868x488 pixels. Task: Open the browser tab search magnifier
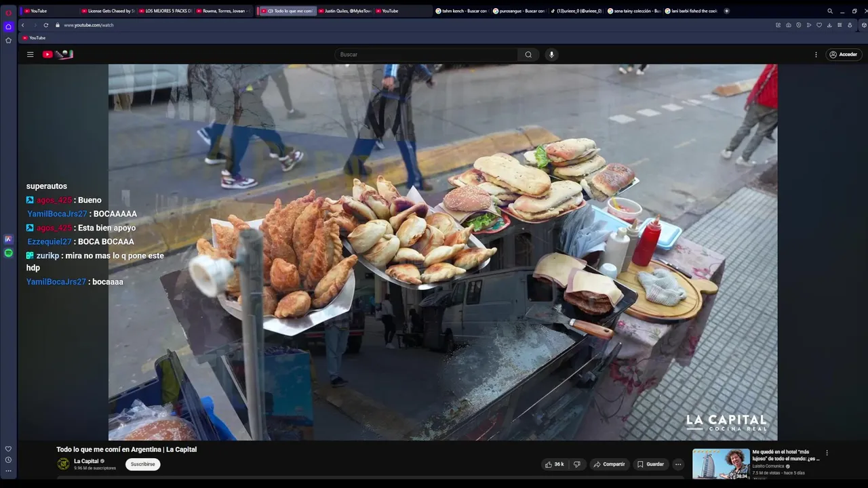coord(829,11)
